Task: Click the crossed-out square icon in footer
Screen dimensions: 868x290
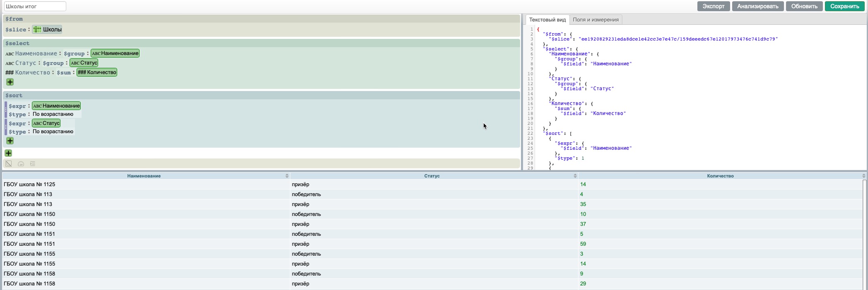Action: pyautogui.click(x=9, y=164)
